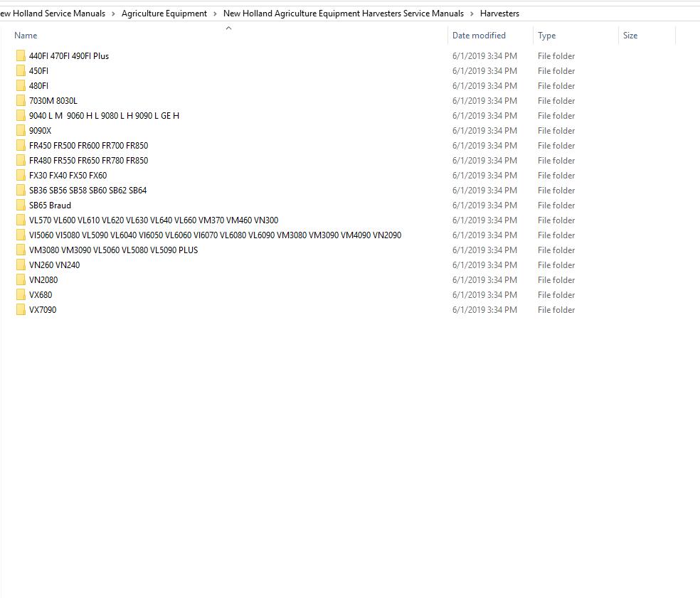Click File folder type of 9090X row
700x598 pixels.
556,131
